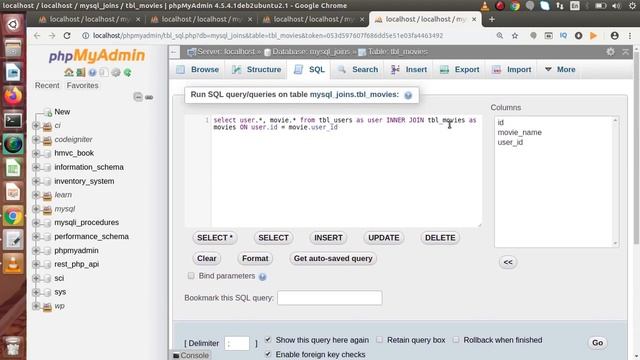Expand codeigniter database tree
The image size is (640, 360).
(x=36, y=140)
